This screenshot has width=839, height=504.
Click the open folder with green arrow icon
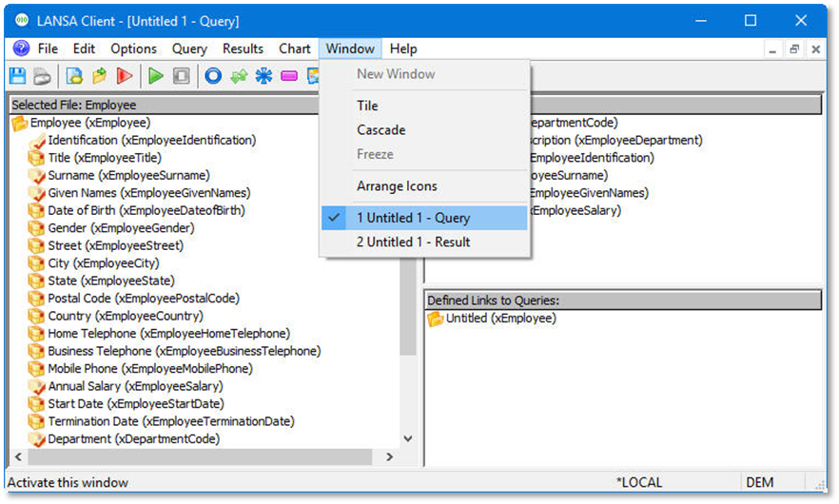100,76
